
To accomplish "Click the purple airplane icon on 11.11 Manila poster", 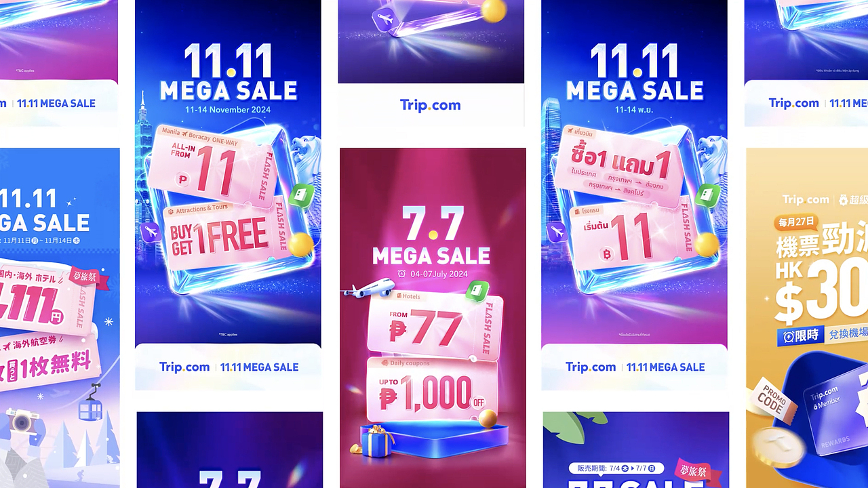I will pyautogui.click(x=152, y=235).
